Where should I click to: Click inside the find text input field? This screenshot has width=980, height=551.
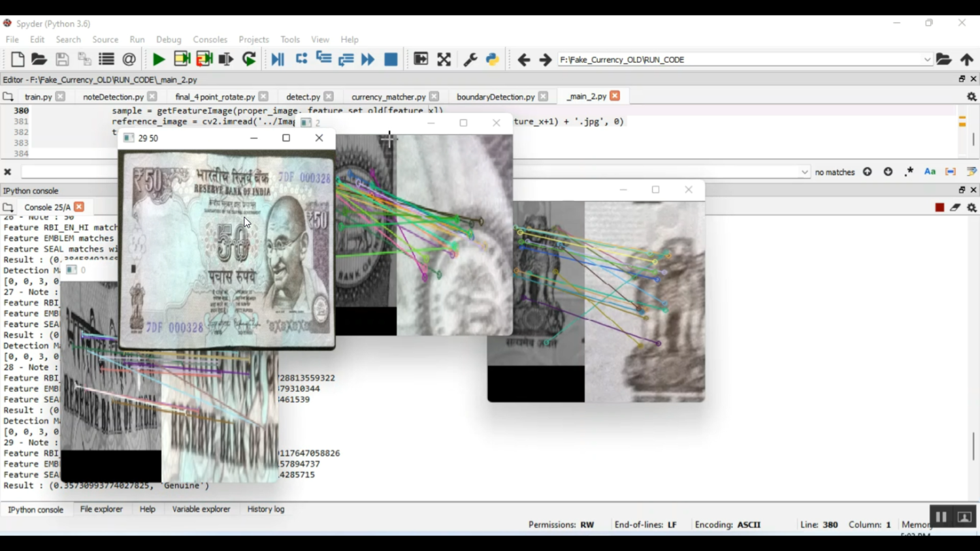(78, 171)
